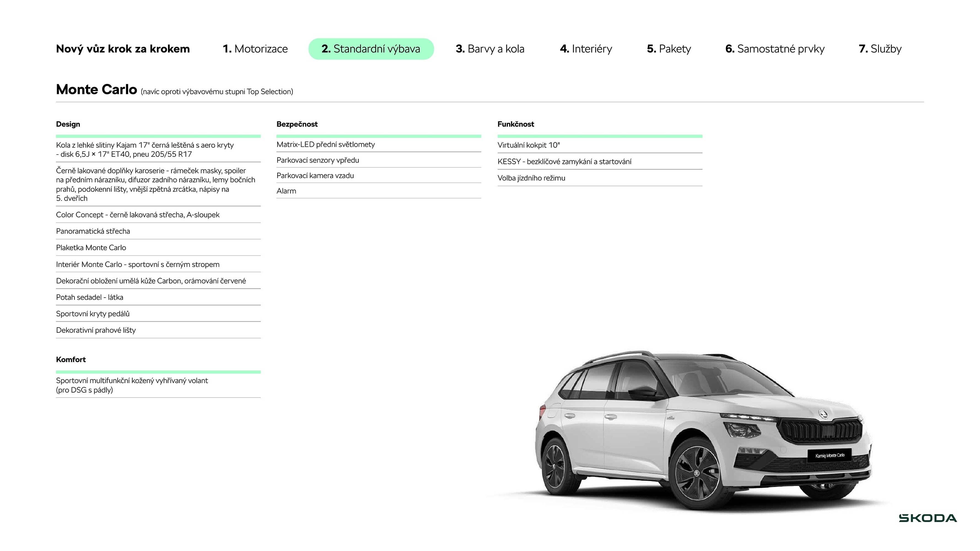Enable the Virtuální kokpit 10" option
This screenshot has width=980, height=551.
tap(528, 145)
